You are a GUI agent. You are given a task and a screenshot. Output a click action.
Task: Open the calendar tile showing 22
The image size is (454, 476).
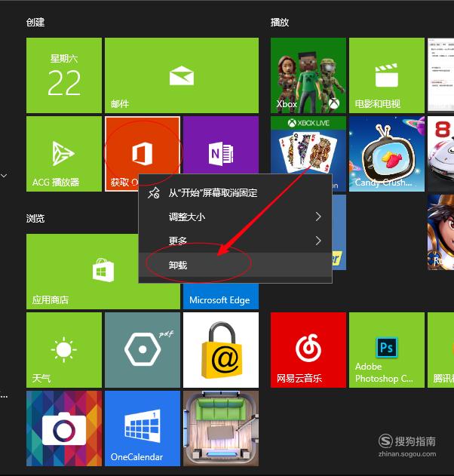tap(64, 75)
